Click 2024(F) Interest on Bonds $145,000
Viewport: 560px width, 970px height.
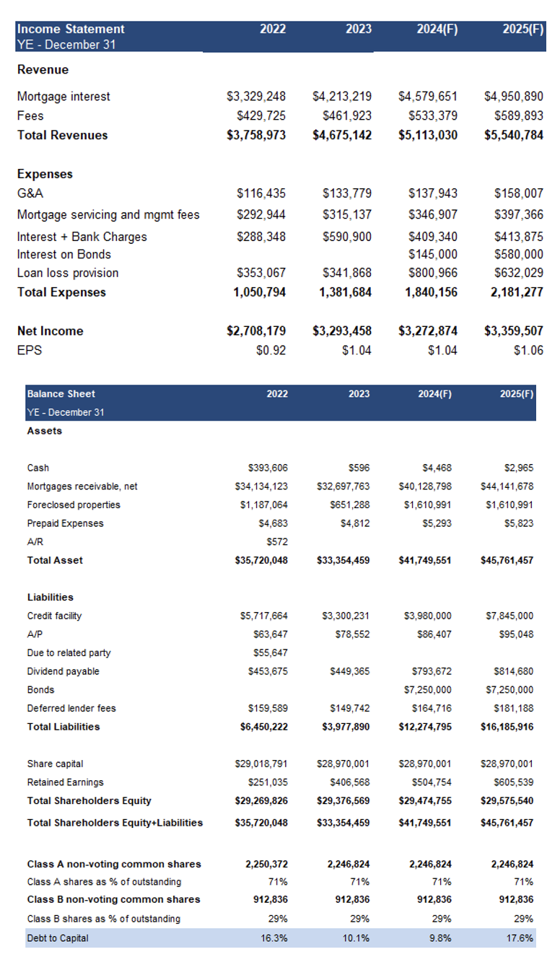click(x=433, y=255)
